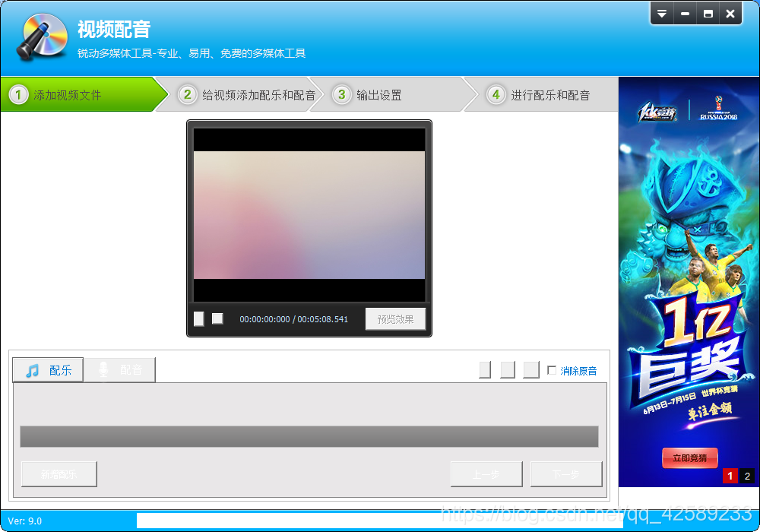Click the music note icon on 配乐 tab
The image size is (760, 532).
(32, 371)
